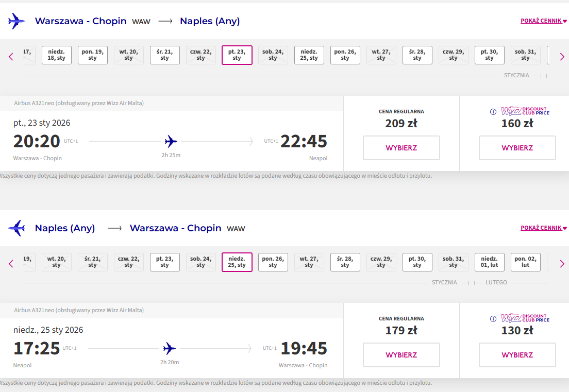Choose return discount club 130 zł WYBIERZ

(517, 355)
